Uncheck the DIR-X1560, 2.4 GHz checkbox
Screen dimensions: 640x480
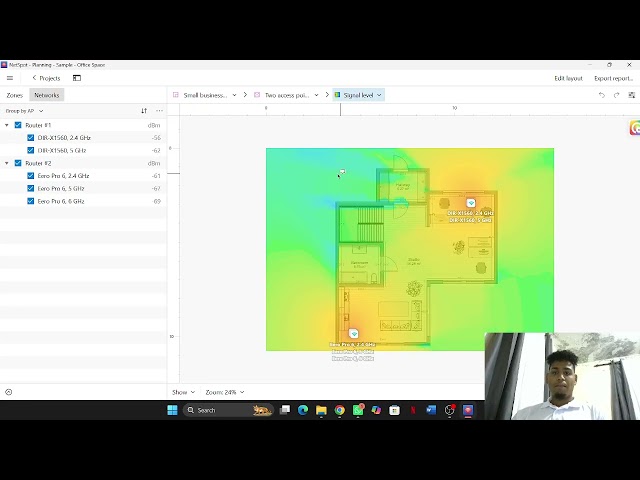coord(31,138)
